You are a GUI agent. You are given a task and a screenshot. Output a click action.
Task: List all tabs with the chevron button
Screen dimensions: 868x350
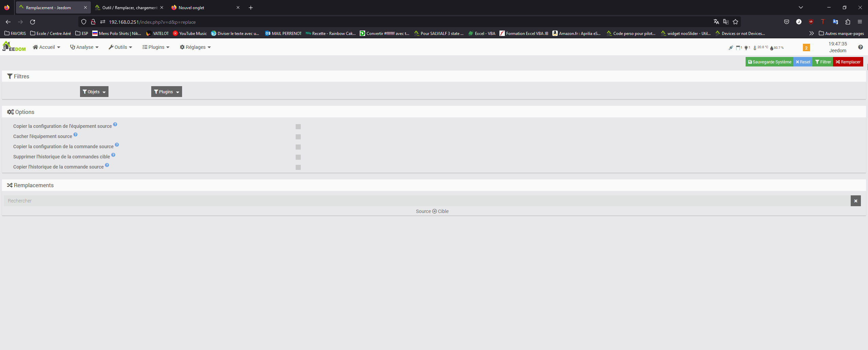[x=801, y=7]
